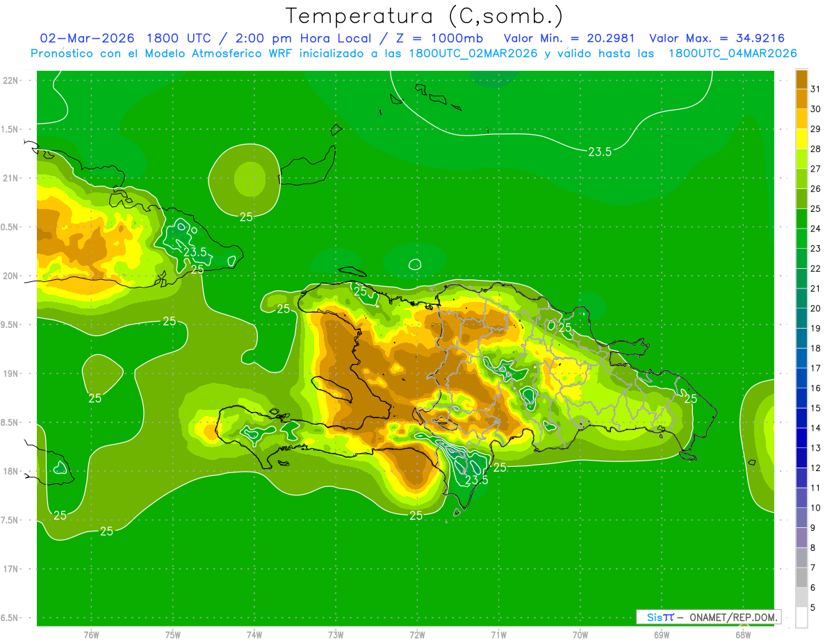Click the "31" value on the color scale
The image size is (834, 644).
tap(816, 89)
